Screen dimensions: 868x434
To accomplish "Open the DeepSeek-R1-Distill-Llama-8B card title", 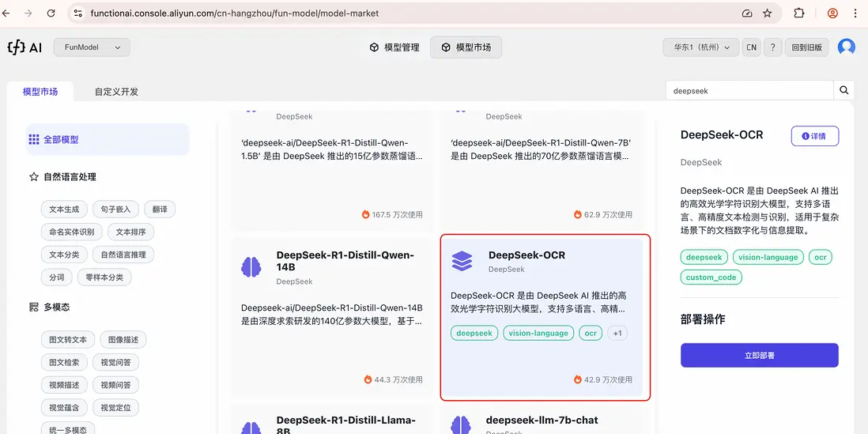I will [x=346, y=425].
